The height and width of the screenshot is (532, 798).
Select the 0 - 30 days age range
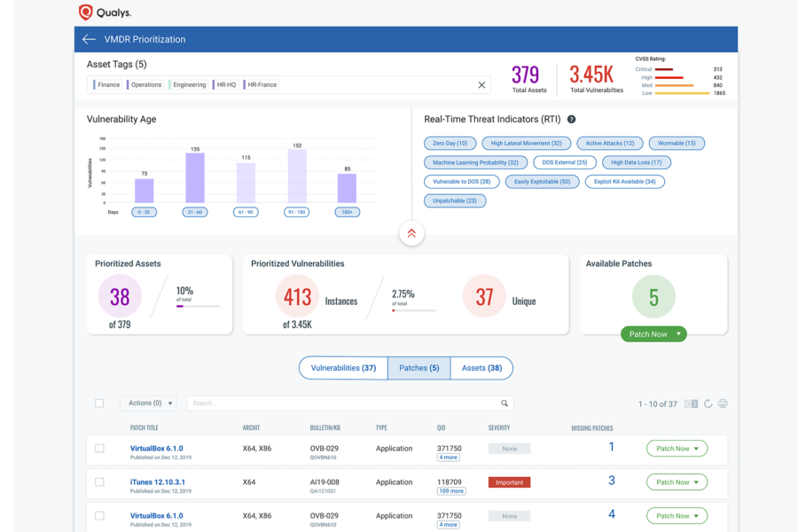pos(144,212)
